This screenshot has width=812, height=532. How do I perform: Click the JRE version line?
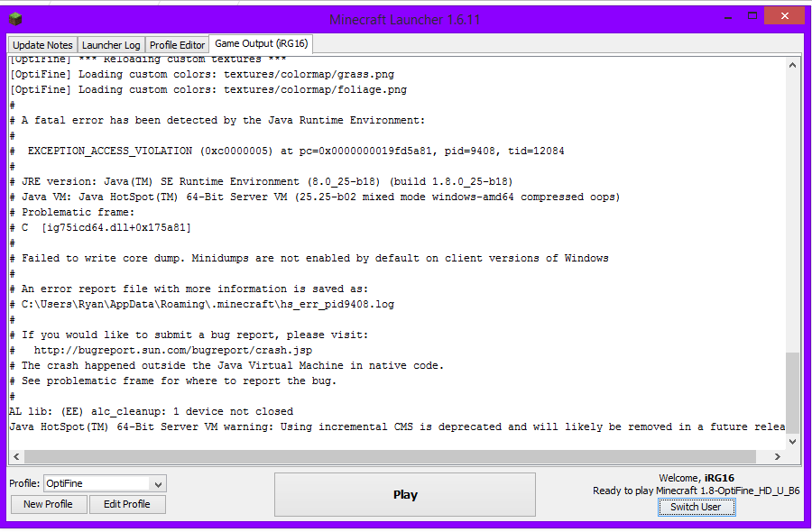click(x=262, y=181)
